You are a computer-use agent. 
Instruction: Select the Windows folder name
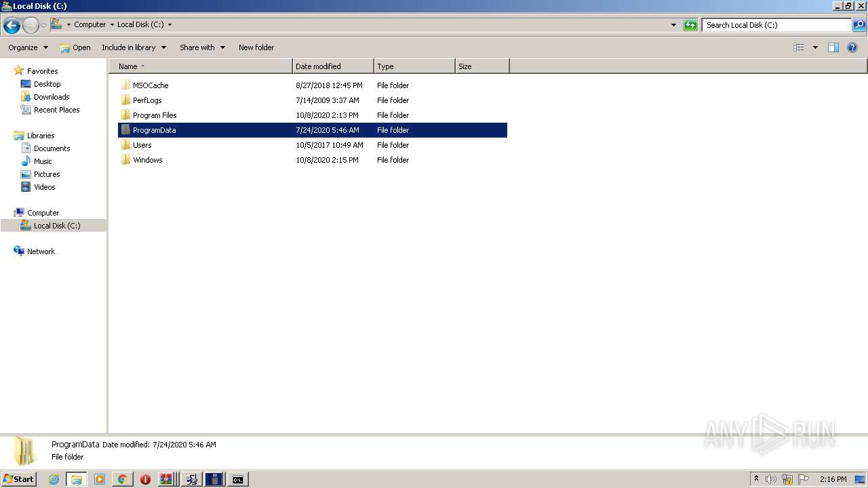click(148, 160)
